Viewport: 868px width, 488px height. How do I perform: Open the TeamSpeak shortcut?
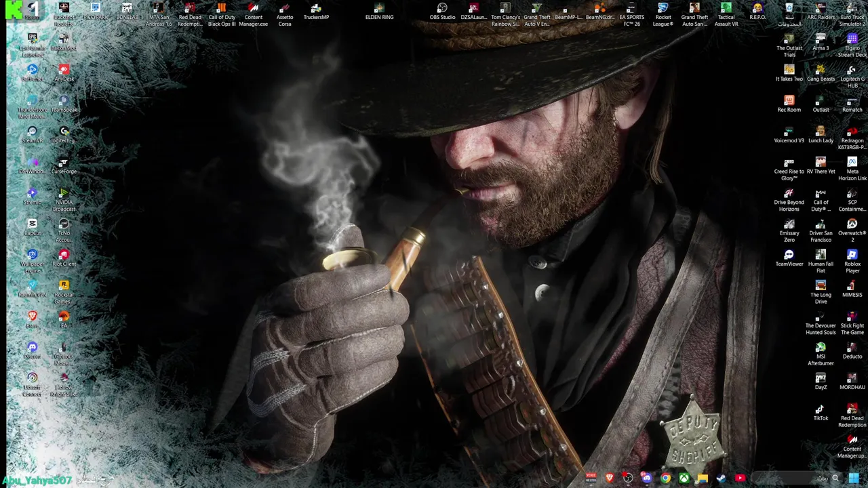[x=64, y=104]
